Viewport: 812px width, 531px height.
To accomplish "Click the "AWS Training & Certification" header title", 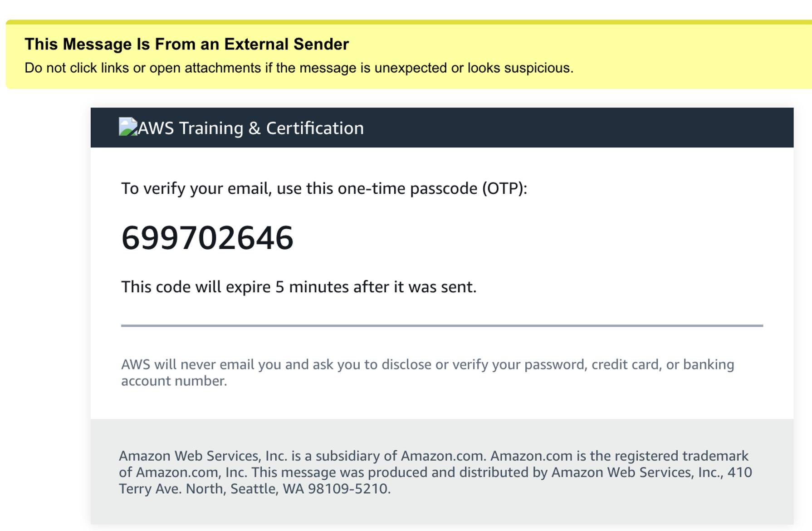I will 250,128.
